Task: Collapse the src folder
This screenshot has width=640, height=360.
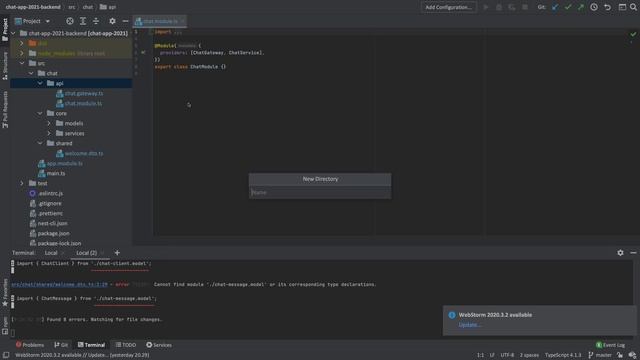Action: 22,63
